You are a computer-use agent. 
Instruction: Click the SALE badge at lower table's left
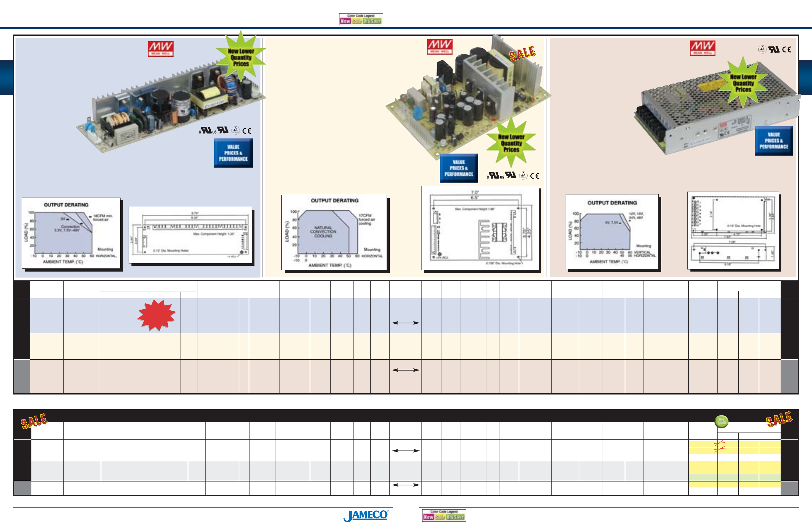coord(34,421)
